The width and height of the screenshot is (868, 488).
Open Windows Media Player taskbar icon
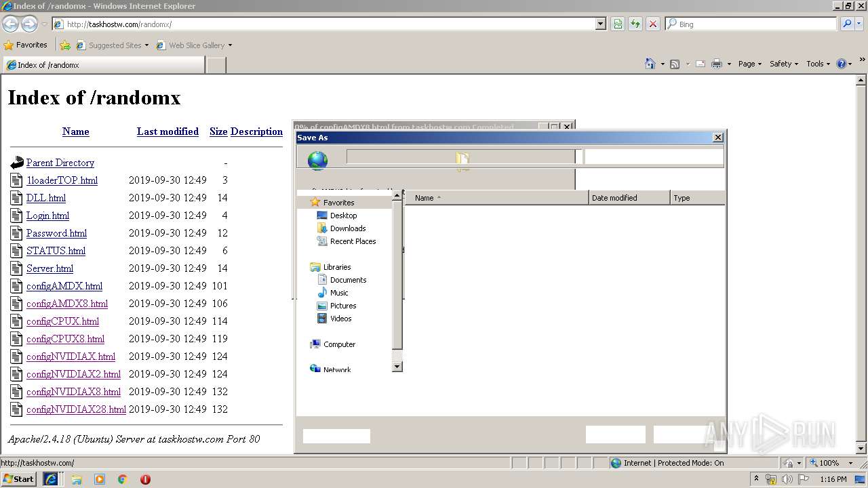point(100,479)
